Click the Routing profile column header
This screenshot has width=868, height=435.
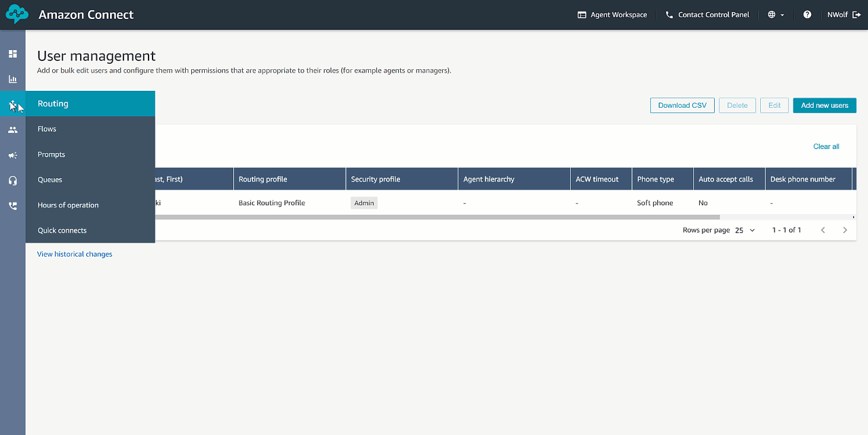(290, 179)
